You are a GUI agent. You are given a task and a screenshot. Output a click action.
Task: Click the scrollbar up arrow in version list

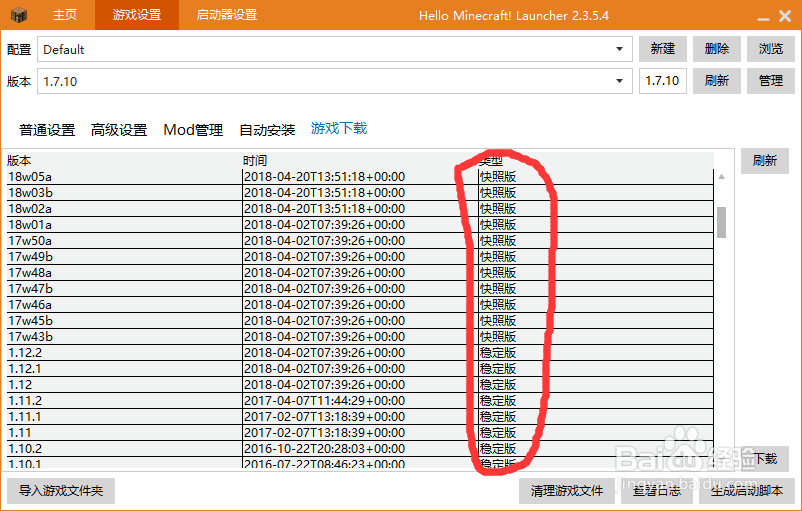pos(721,176)
